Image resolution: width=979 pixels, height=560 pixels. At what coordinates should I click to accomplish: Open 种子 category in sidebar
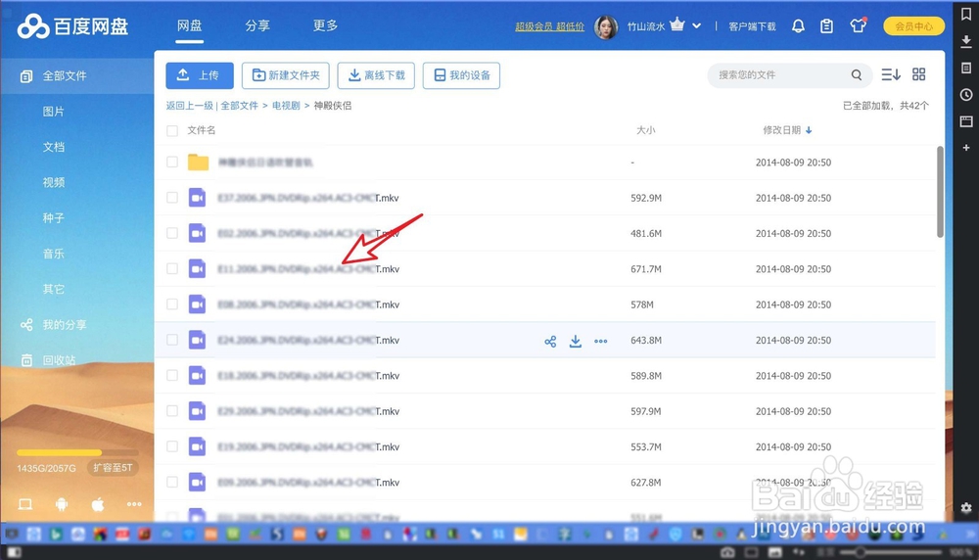(54, 218)
